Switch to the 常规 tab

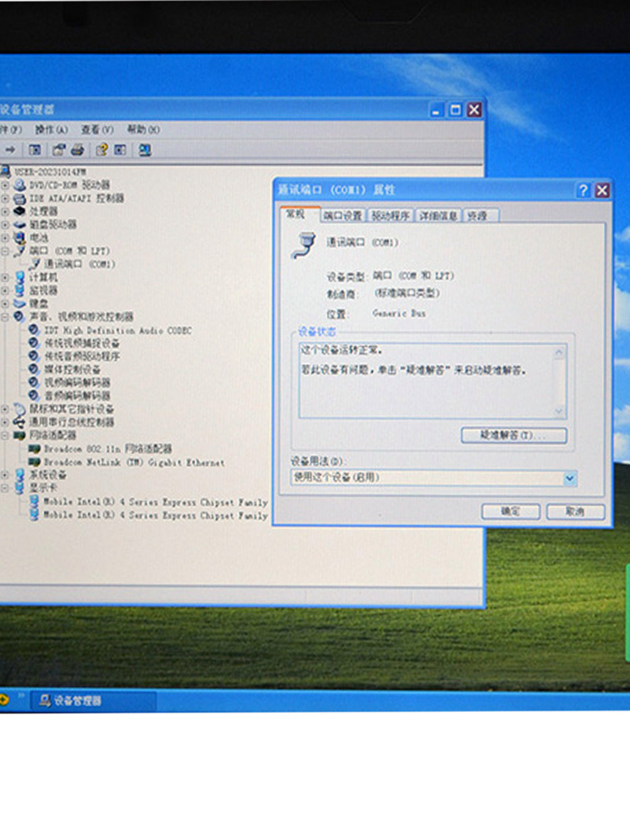300,214
